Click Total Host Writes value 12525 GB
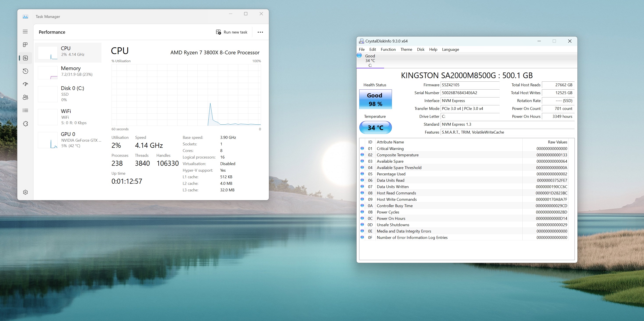 coord(558,93)
